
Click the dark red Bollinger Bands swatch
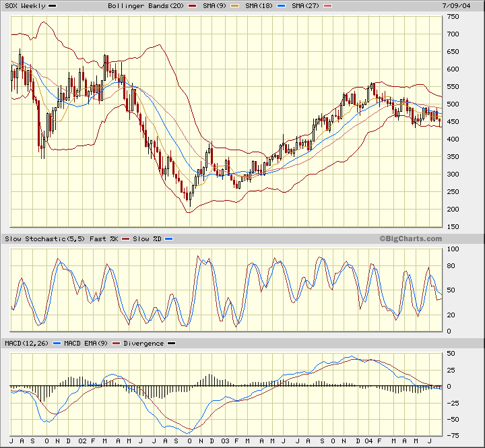tap(193, 6)
